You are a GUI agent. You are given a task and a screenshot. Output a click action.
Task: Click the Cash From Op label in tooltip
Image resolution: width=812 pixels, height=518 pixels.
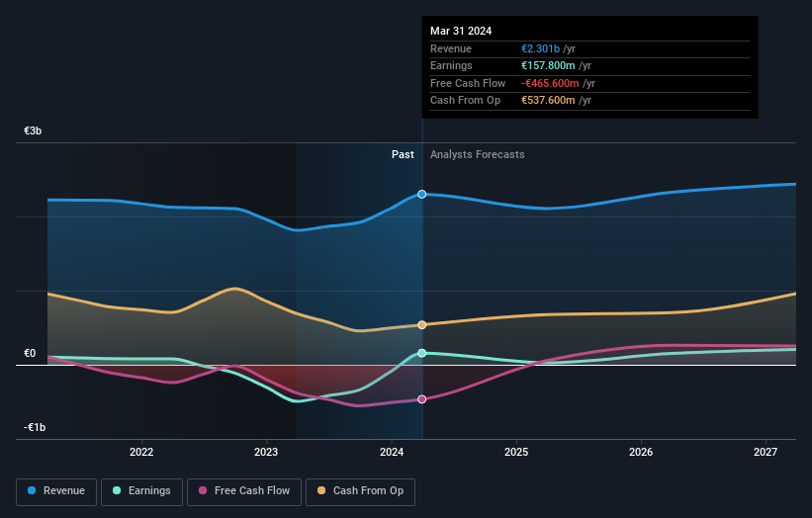(x=465, y=101)
